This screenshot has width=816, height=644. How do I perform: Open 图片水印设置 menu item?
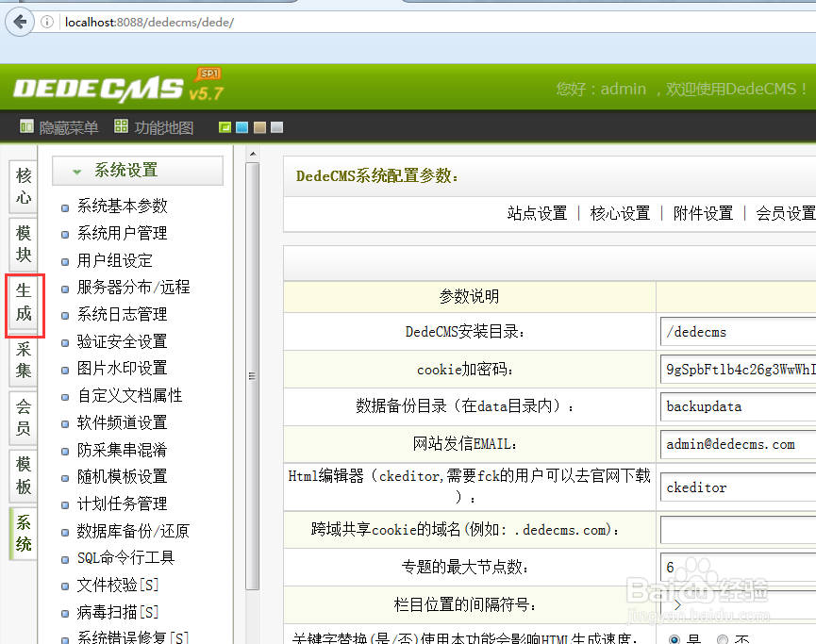(x=123, y=369)
